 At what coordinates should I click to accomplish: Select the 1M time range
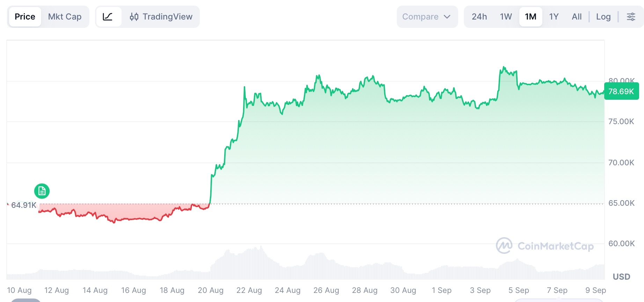[530, 17]
